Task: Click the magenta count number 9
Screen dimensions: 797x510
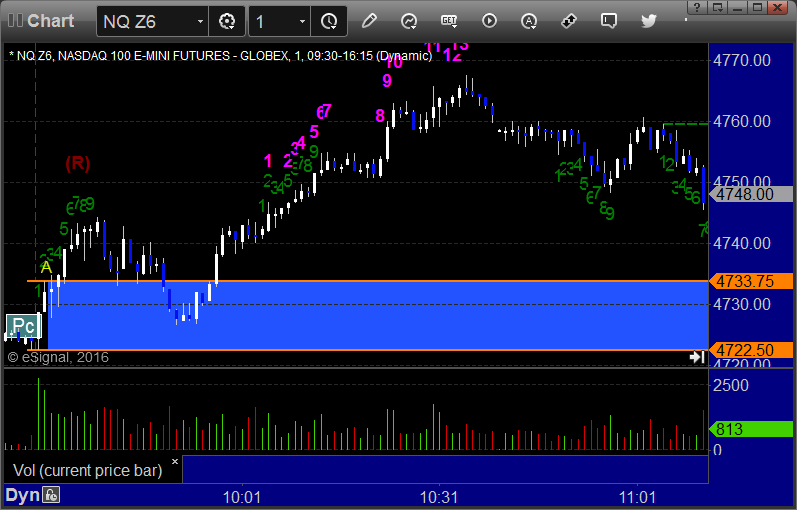Action: pyautogui.click(x=387, y=80)
